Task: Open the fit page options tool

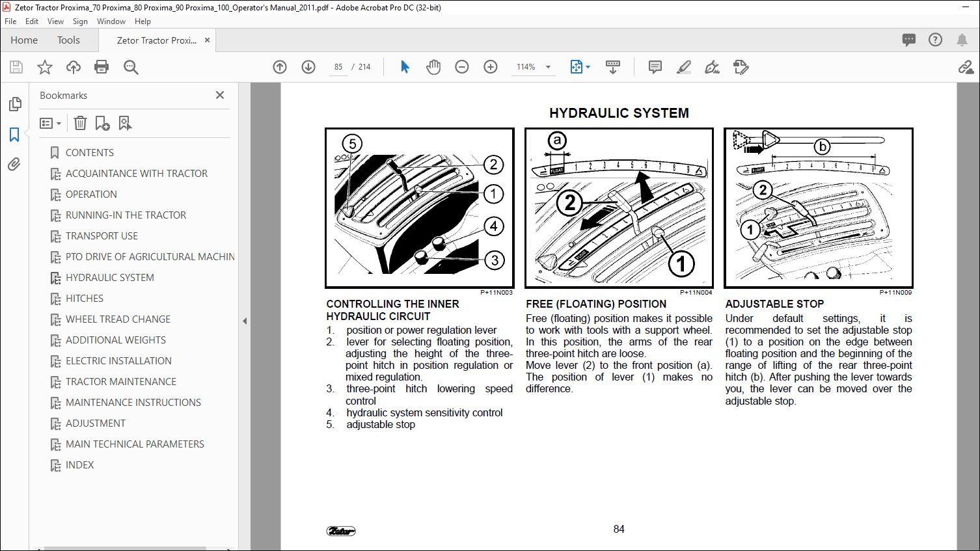Action: (579, 67)
